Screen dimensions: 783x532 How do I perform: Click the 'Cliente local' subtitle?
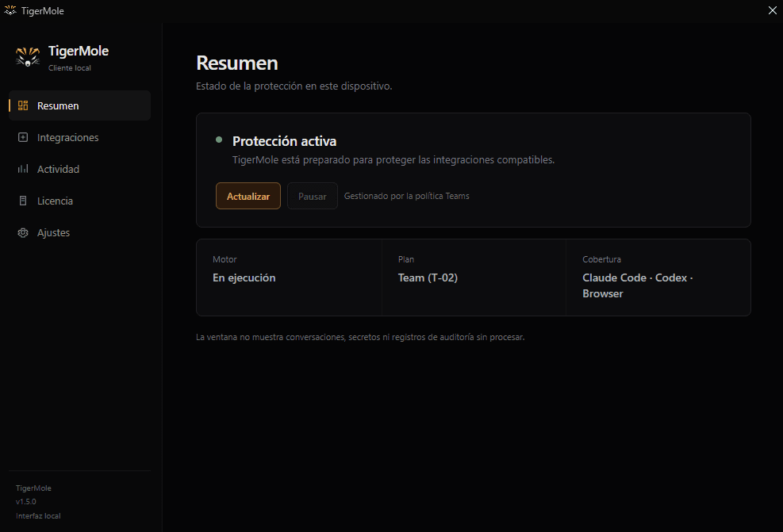coord(69,68)
